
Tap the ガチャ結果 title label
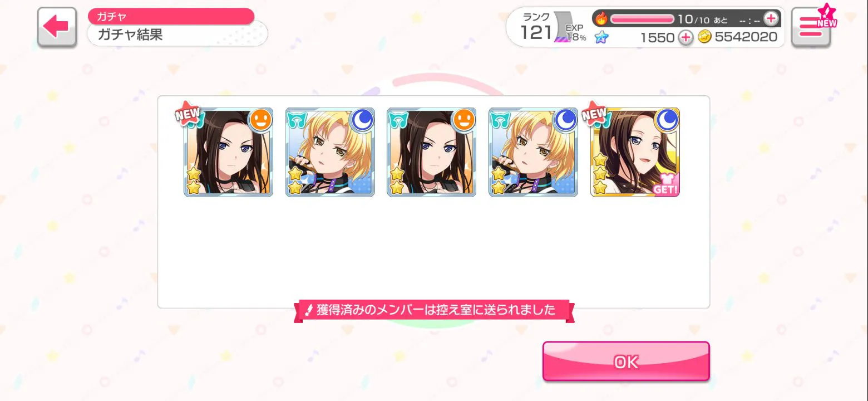[130, 35]
